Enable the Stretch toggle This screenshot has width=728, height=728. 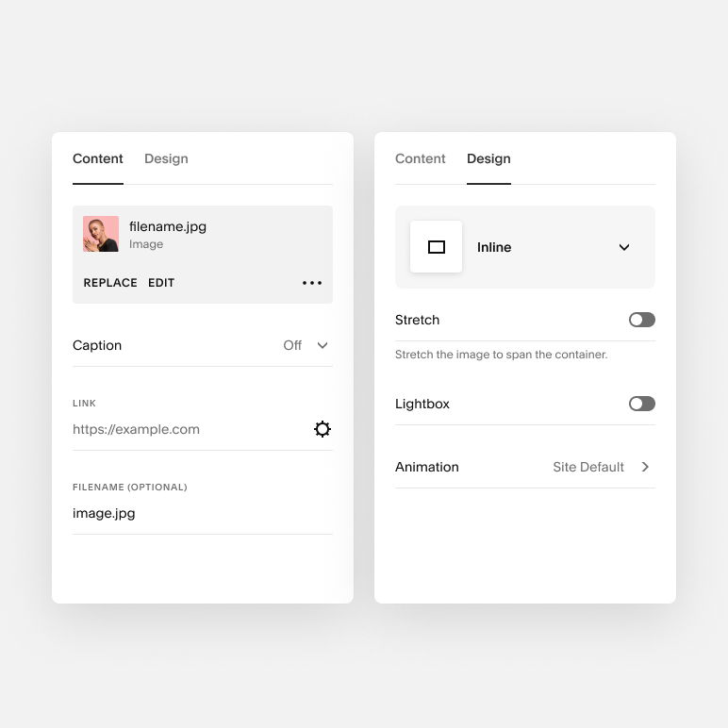tap(641, 320)
